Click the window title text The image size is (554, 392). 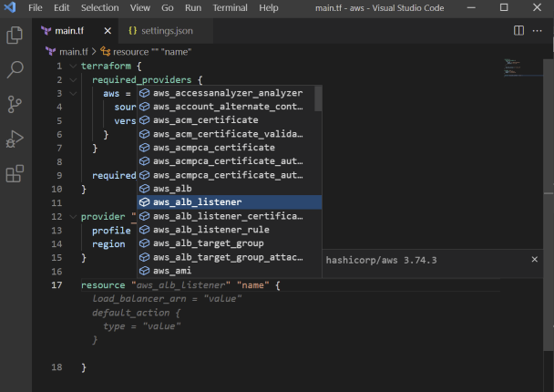click(379, 8)
